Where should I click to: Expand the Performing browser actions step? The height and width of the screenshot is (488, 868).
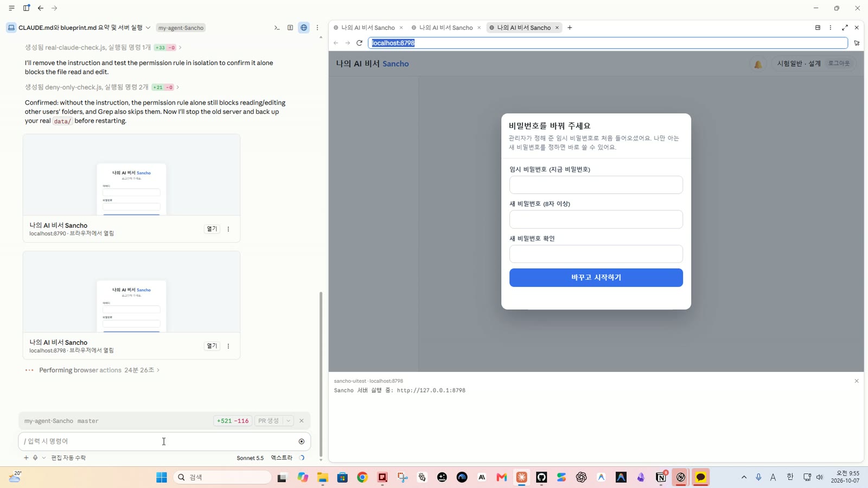point(158,370)
